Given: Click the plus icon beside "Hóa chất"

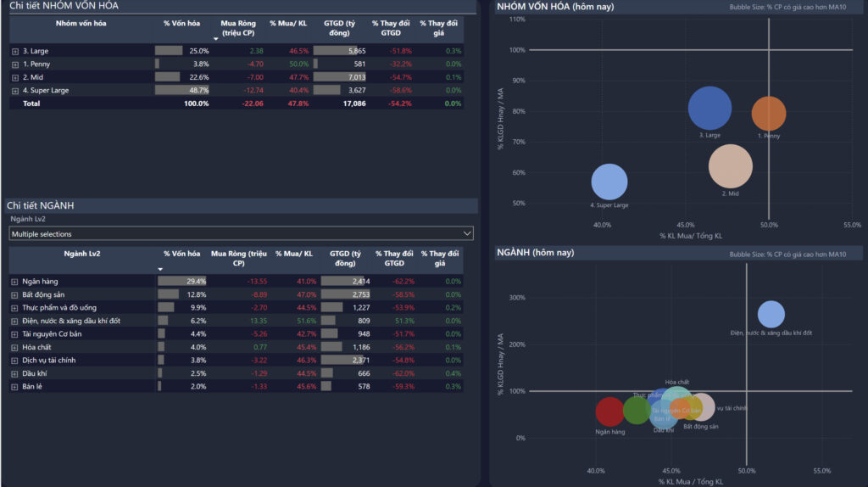Looking at the screenshot, I should pos(15,347).
